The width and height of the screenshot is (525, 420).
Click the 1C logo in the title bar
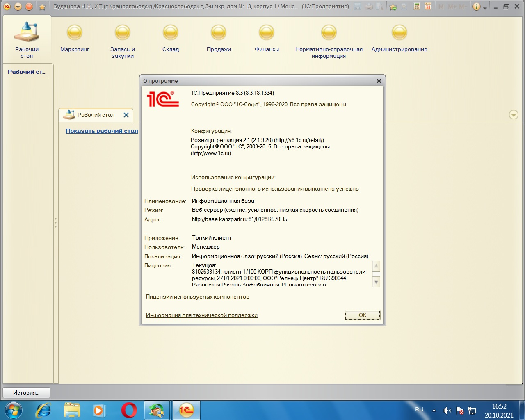click(7, 7)
